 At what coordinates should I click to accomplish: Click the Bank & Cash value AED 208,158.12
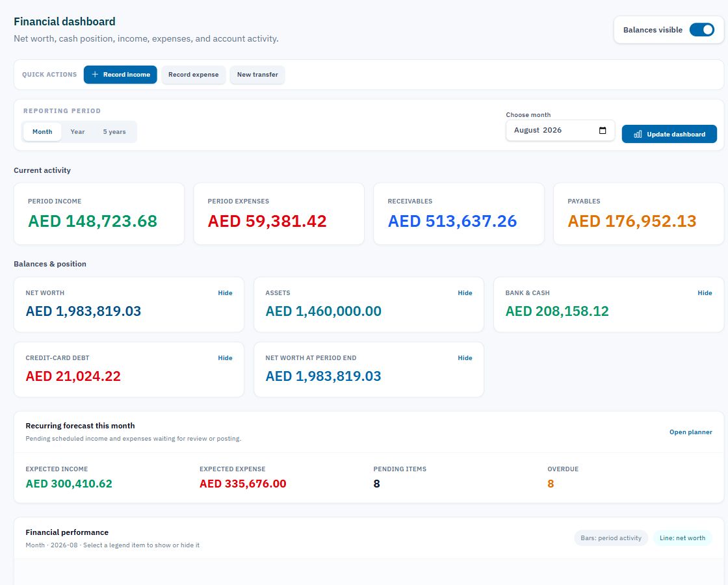point(556,311)
